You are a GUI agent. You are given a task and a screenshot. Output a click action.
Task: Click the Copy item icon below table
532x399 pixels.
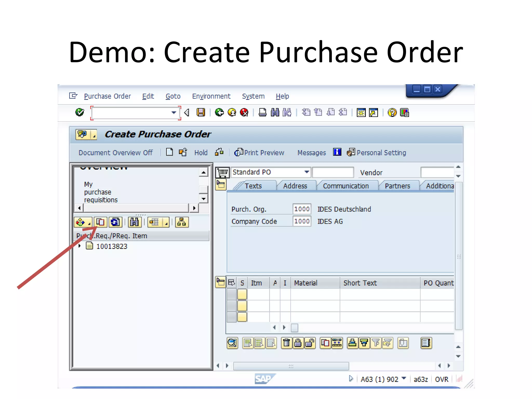tap(325, 343)
